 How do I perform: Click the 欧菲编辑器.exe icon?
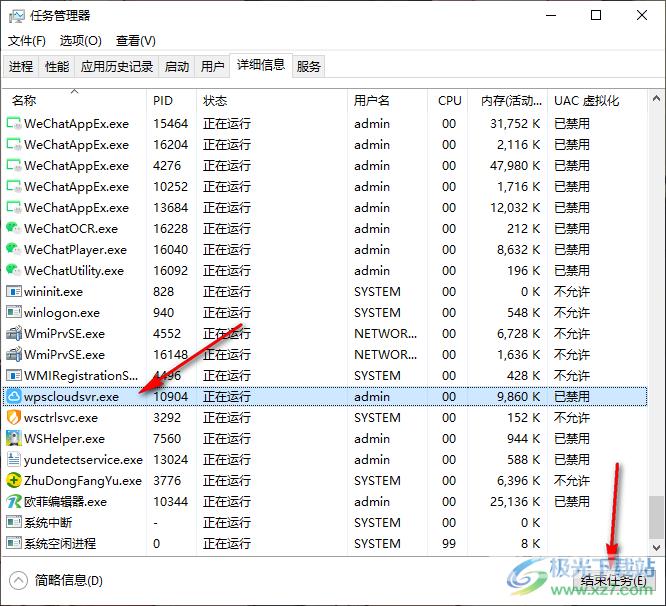[14, 502]
